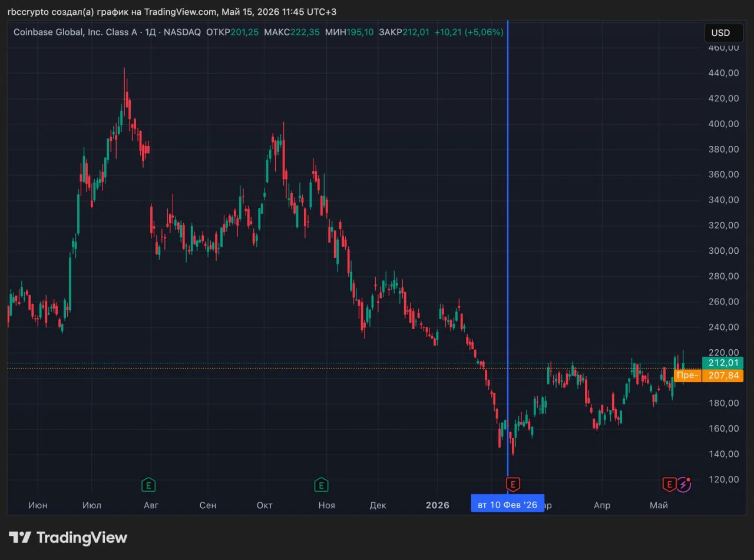754x560 pixels.
Task: Click the Июл label on the time axis
Action: [x=92, y=505]
